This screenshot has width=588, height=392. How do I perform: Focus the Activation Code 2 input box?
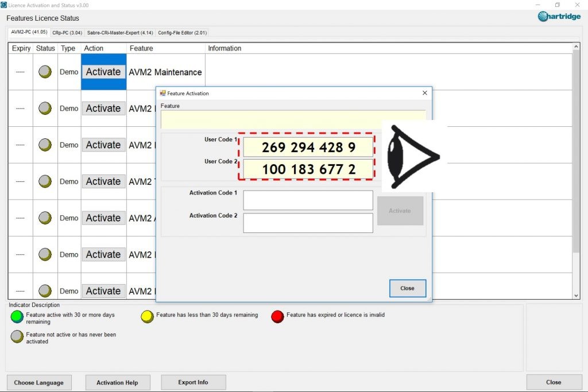tap(308, 223)
